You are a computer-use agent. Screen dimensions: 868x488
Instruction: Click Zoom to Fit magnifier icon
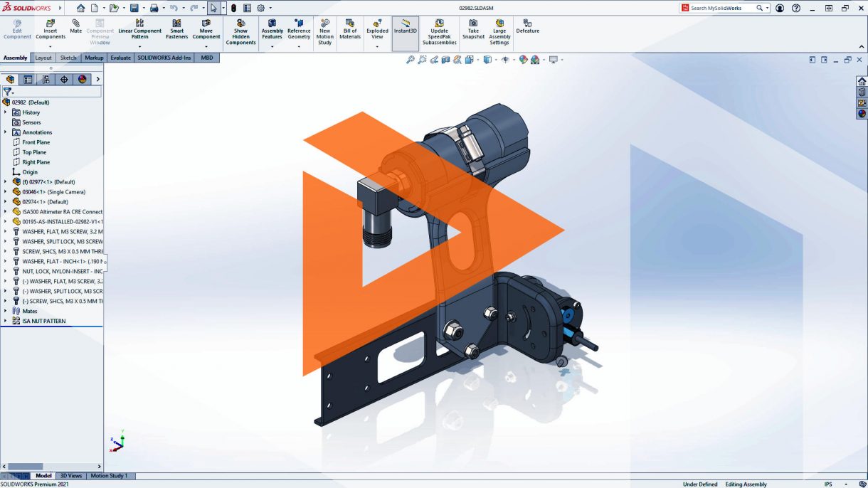click(x=411, y=60)
